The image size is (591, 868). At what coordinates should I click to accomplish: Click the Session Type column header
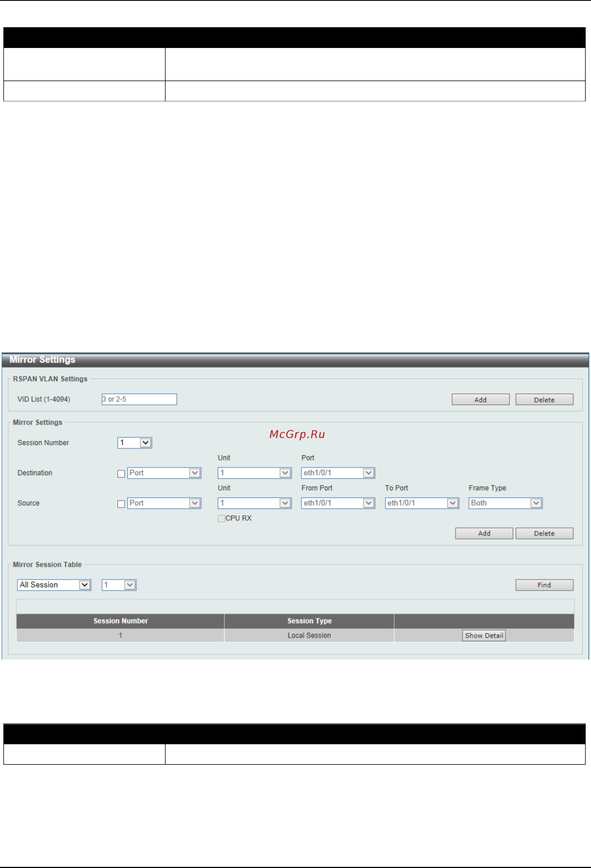309,621
